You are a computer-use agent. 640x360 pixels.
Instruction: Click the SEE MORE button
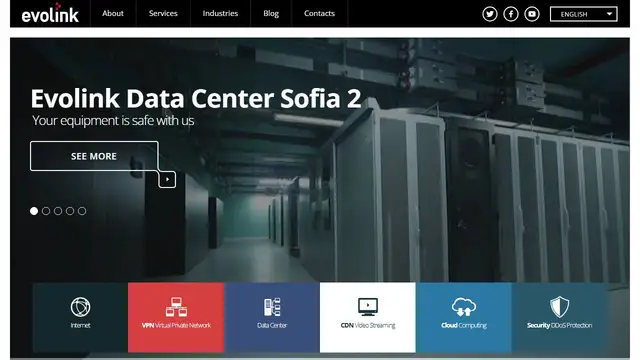[x=94, y=156]
